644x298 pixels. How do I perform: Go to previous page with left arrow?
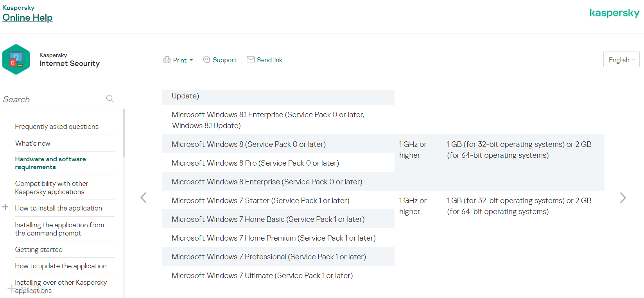point(144,198)
